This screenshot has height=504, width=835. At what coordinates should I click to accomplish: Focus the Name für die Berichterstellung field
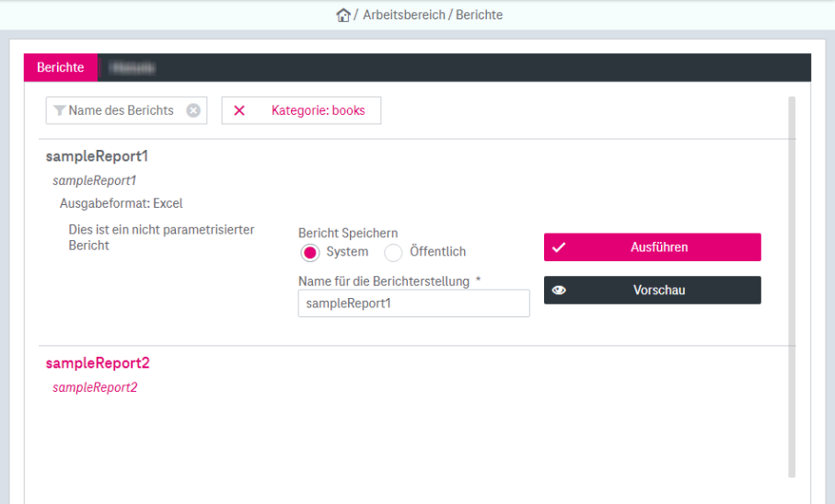[413, 304]
